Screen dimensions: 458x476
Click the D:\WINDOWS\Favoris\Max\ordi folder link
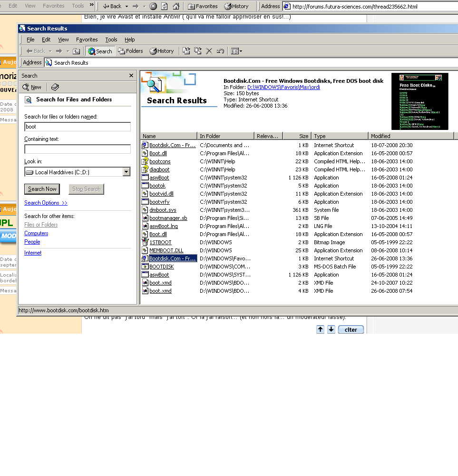coord(283,88)
